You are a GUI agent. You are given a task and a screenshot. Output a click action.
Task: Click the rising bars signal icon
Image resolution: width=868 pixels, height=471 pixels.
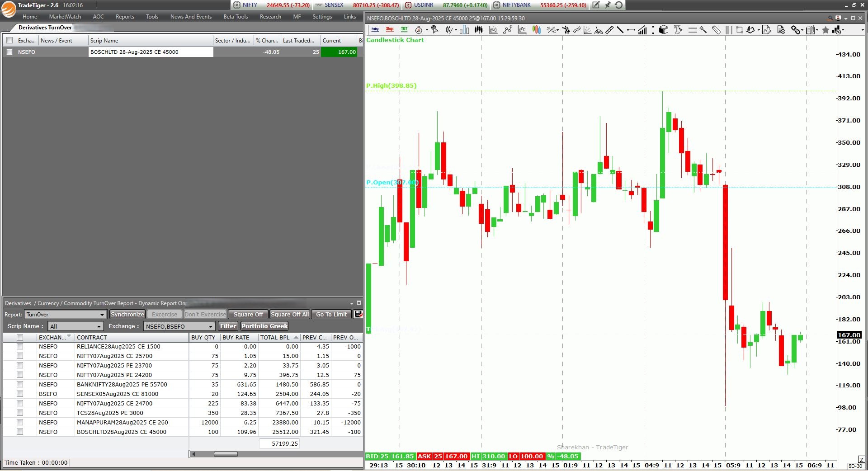click(642, 30)
